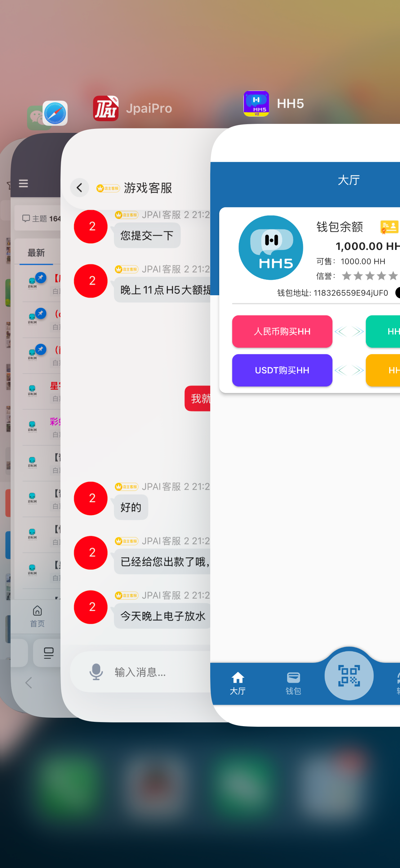Tap the QR code scan button

pyautogui.click(x=349, y=675)
